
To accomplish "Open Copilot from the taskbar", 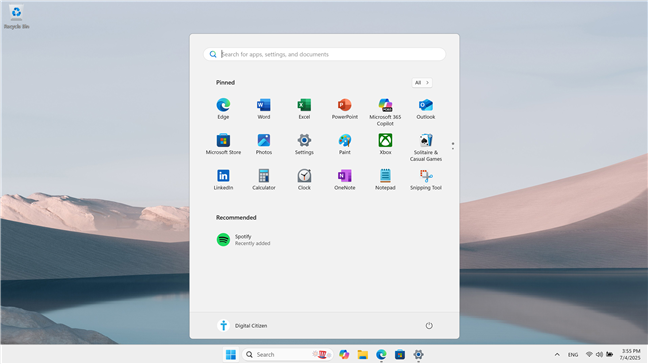I will click(x=344, y=354).
